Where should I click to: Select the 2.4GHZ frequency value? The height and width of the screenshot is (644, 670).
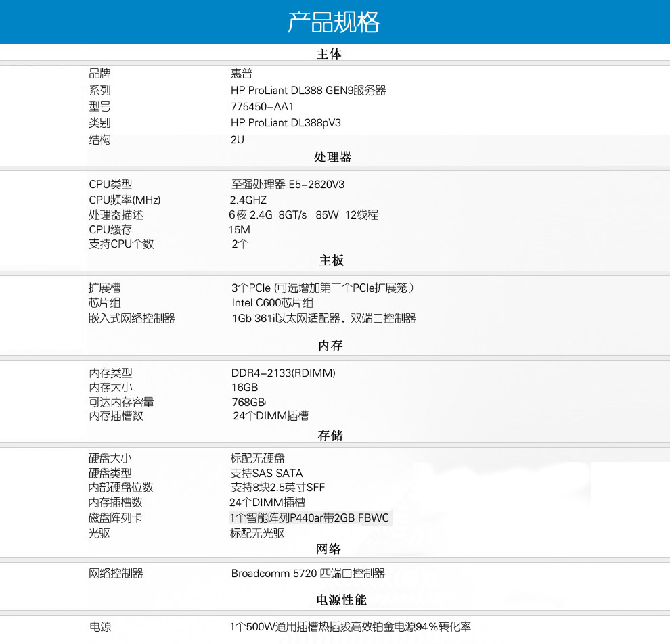coord(248,200)
